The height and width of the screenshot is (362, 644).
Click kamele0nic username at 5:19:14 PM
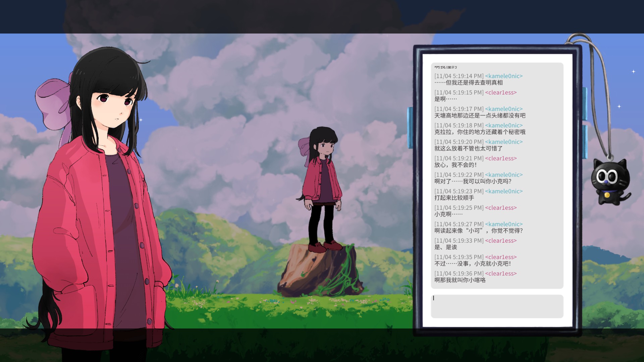click(x=504, y=76)
